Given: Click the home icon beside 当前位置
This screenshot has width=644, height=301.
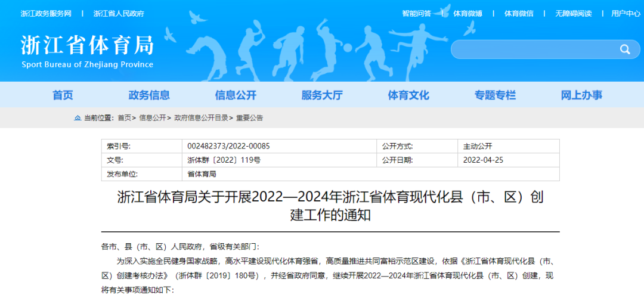Looking at the screenshot, I should 78,118.
